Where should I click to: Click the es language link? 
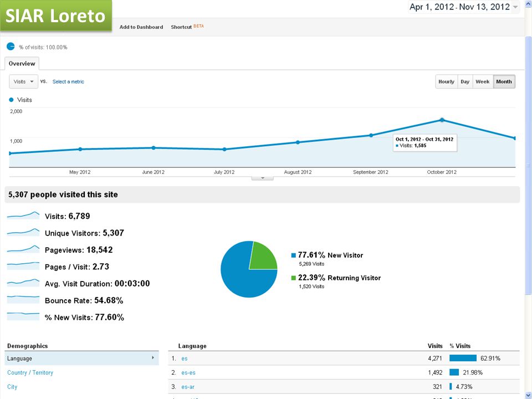click(184, 359)
